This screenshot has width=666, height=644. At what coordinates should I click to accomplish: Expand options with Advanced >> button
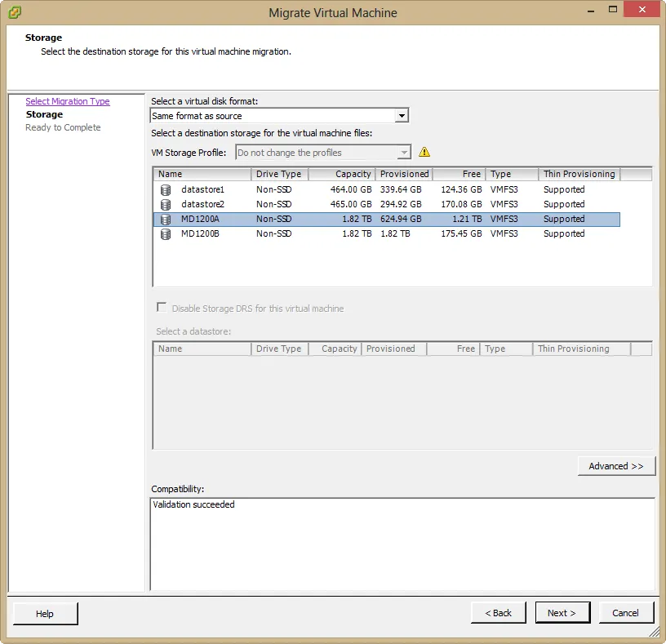(x=616, y=466)
